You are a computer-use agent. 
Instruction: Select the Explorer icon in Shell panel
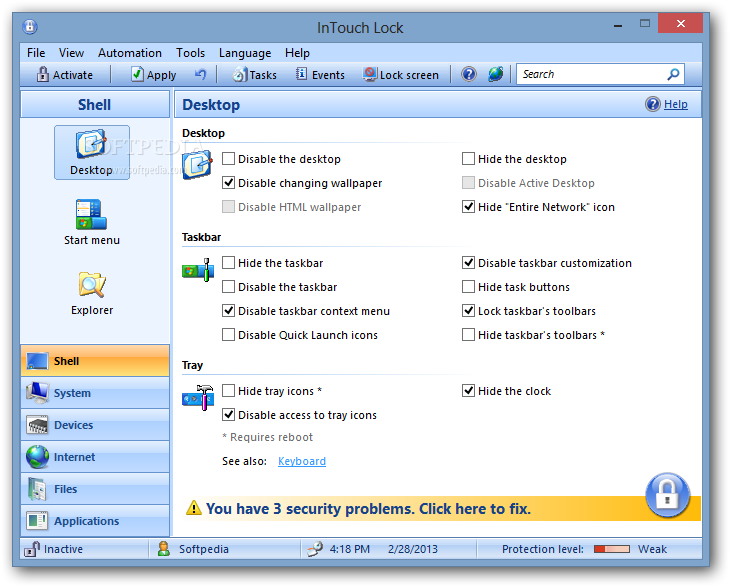(92, 293)
